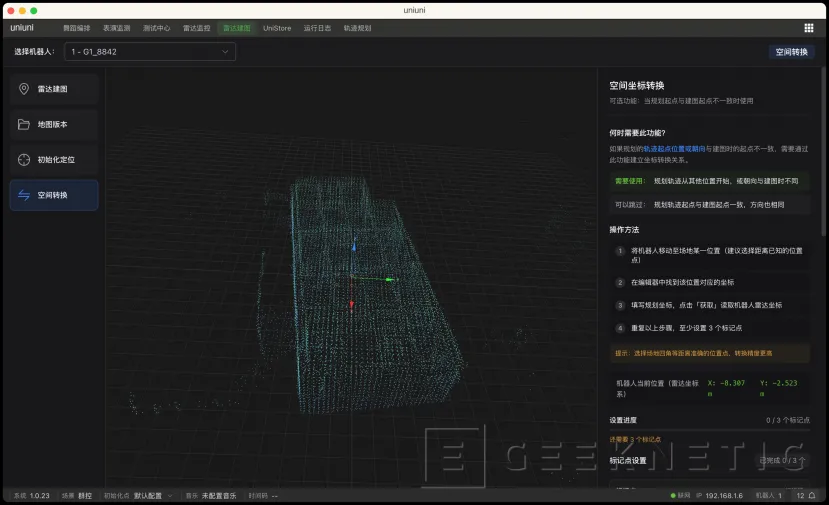The height and width of the screenshot is (505, 829).
Task: Open the 选择机器人 dropdown showing 1 - G1_8842
Action: click(150, 52)
